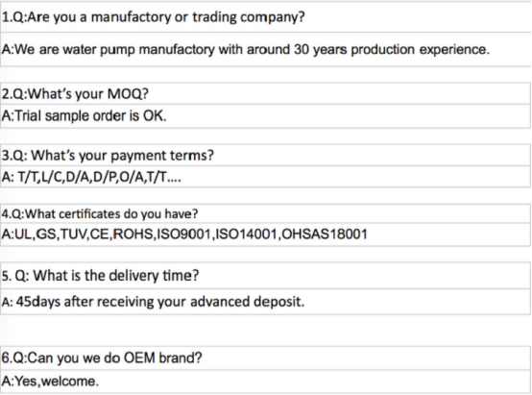This screenshot has height=395, width=532.
Task: Click "OHSAS18001" in the certificates list
Action: pyautogui.click(x=325, y=235)
